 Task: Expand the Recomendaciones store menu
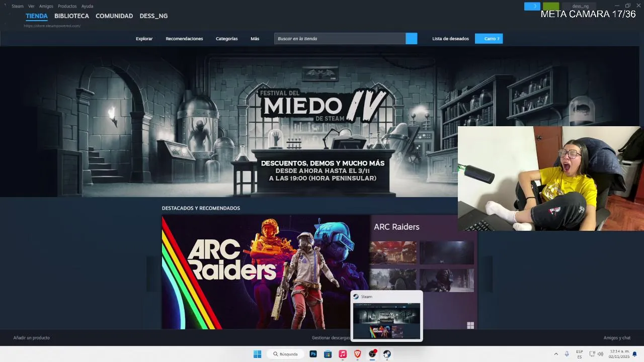(184, 39)
